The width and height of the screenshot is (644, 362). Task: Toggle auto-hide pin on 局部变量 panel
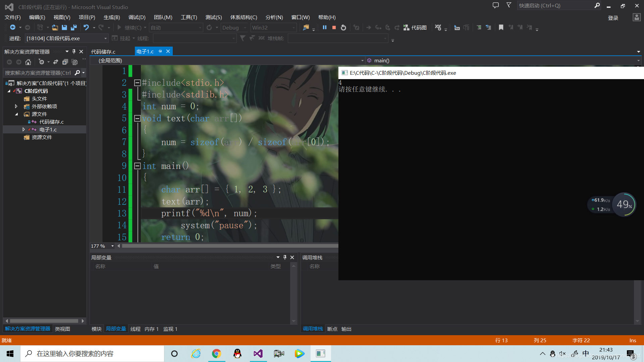(x=285, y=257)
